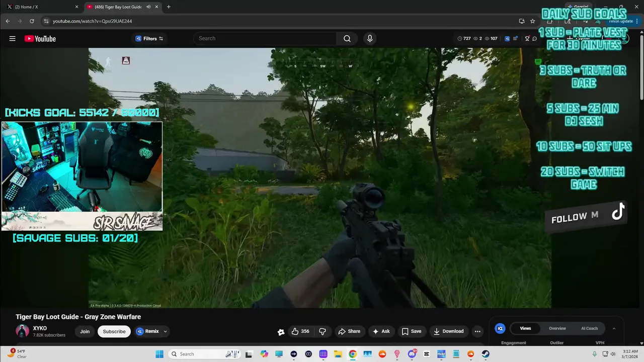Close the Home / X tab
644x362 pixels.
click(x=76, y=7)
